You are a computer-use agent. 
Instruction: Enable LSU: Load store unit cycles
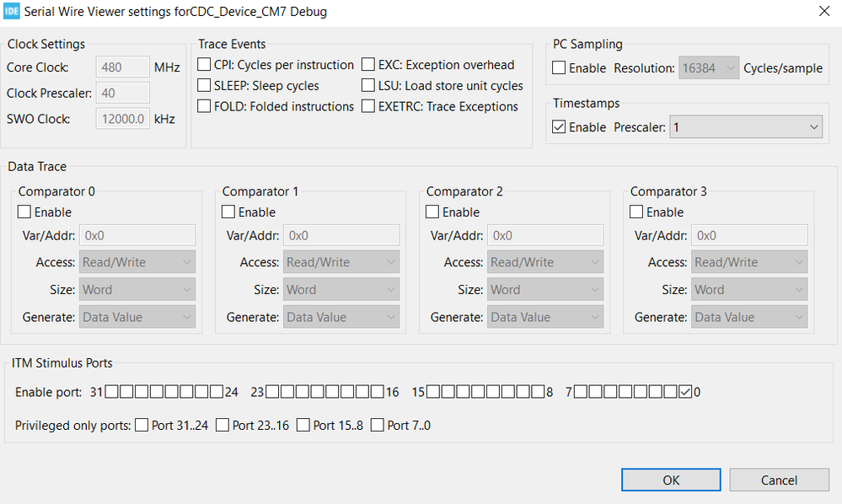367,85
